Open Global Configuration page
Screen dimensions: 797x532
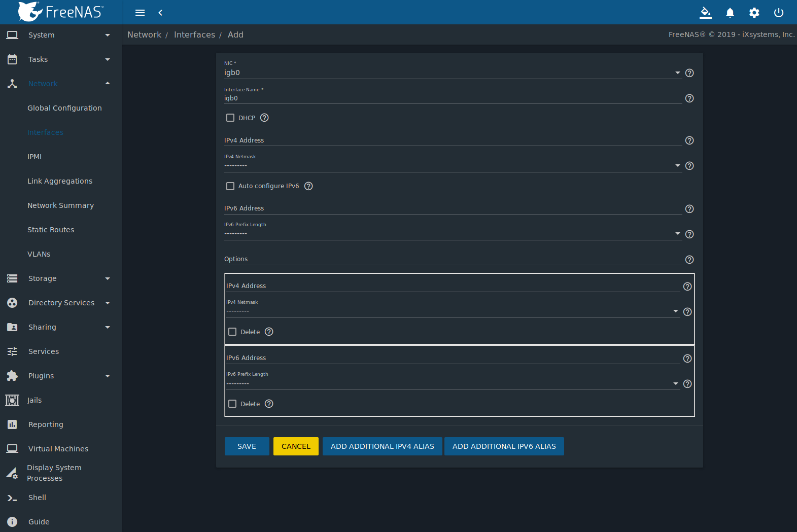(64, 108)
